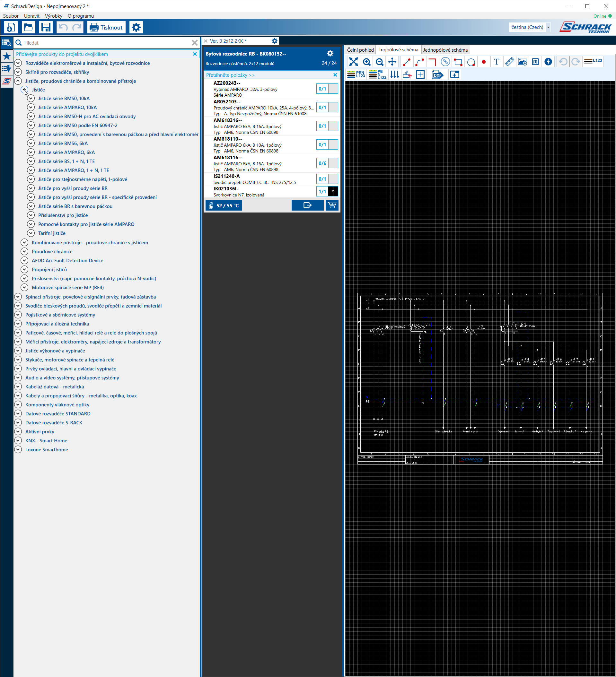Save the project with the floppy icon

(46, 27)
